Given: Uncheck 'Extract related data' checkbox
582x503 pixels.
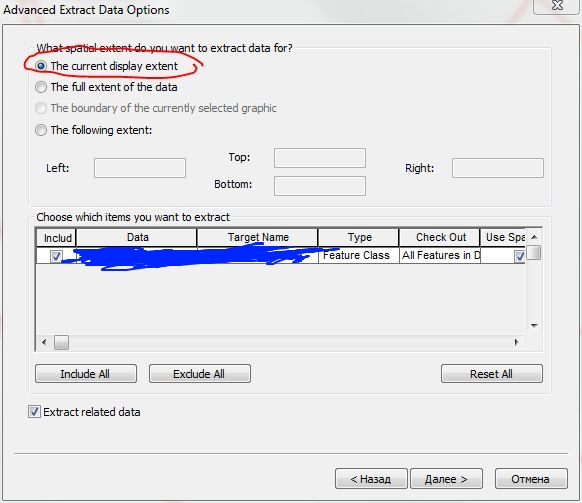Looking at the screenshot, I should 34,412.
